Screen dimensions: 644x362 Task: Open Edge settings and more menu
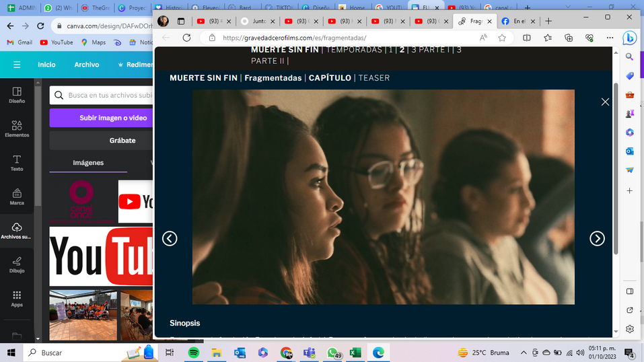610,38
